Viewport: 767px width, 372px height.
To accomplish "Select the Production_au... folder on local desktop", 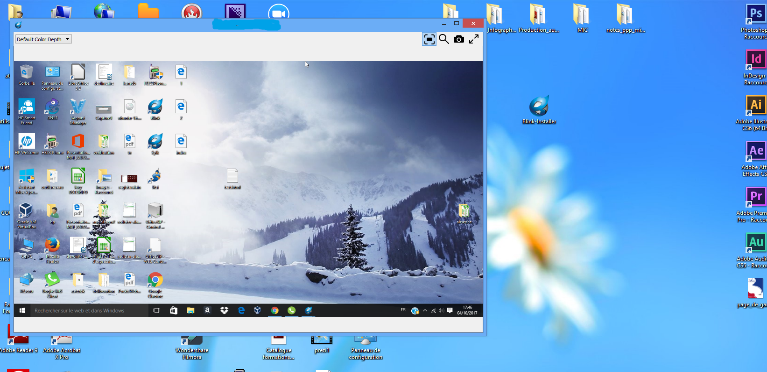I will click(538, 18).
